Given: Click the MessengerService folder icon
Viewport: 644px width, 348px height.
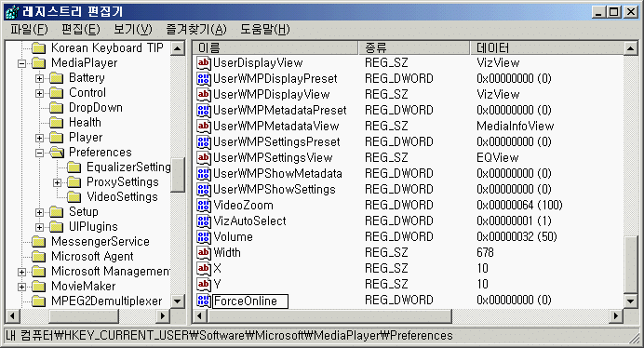Looking at the screenshot, I should 38,242.
